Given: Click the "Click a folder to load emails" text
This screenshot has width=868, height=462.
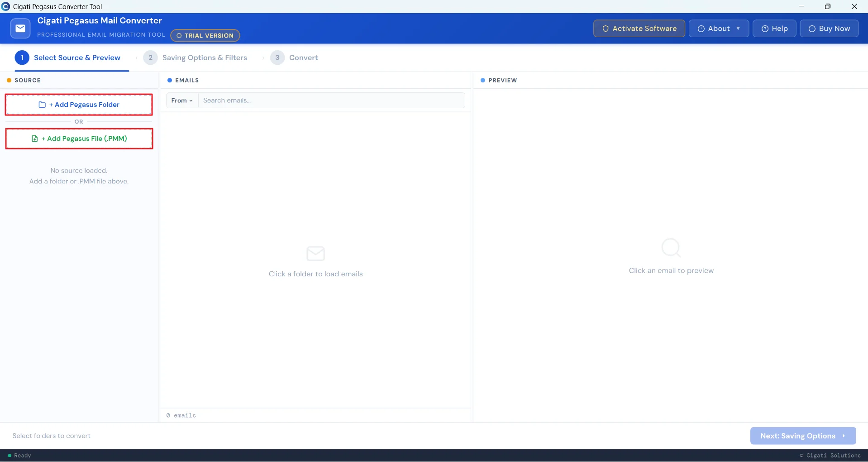Looking at the screenshot, I should point(316,274).
